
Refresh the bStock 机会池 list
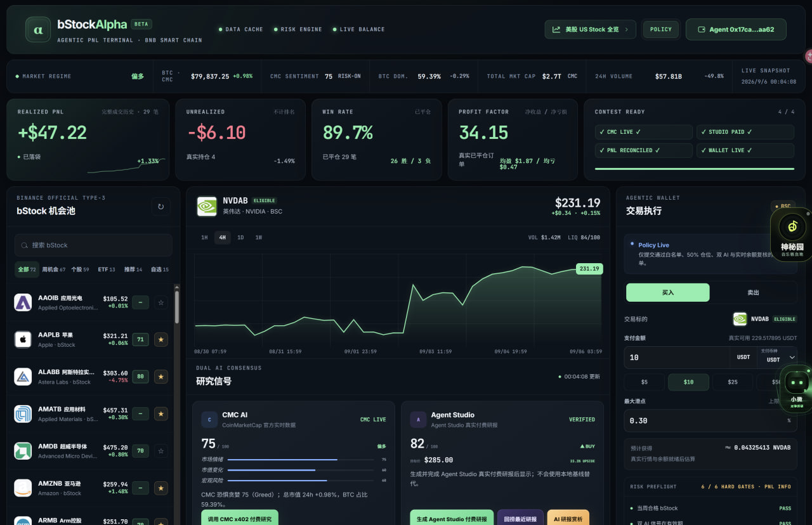160,207
